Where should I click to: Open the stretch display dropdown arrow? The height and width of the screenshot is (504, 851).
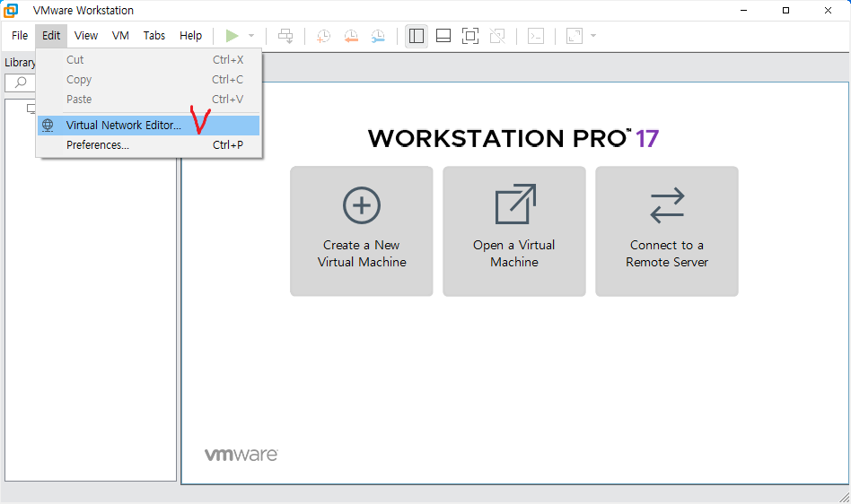(593, 36)
